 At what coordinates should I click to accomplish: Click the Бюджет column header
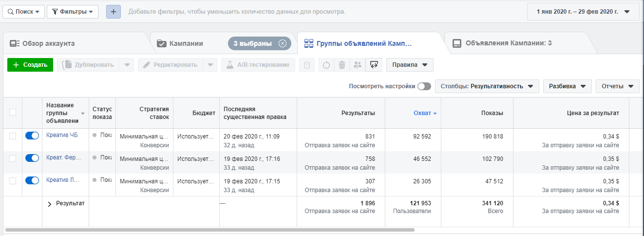pos(196,113)
